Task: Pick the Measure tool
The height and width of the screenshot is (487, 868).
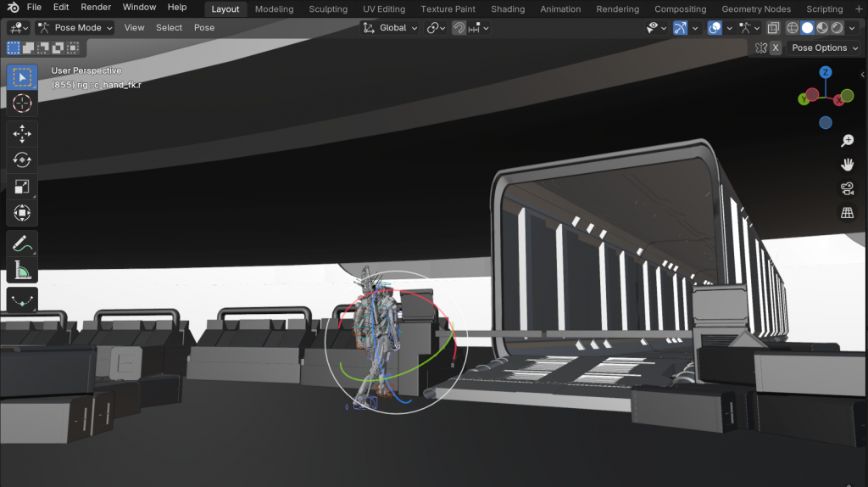Action: pos(22,271)
